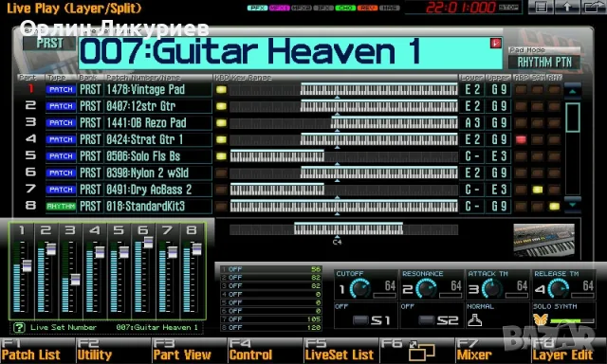Click the Attack Time knob 3

[492, 289]
